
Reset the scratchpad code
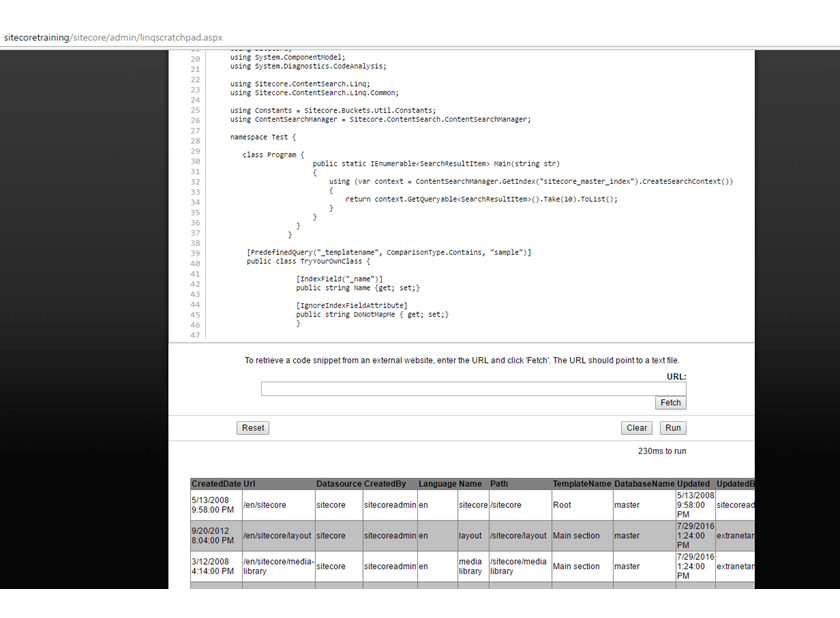[252, 427]
